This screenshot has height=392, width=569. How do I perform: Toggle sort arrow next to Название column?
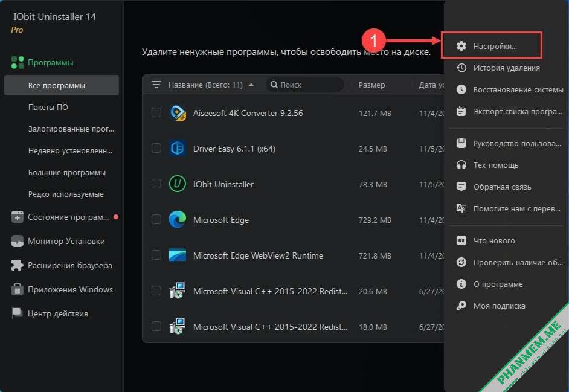point(251,85)
